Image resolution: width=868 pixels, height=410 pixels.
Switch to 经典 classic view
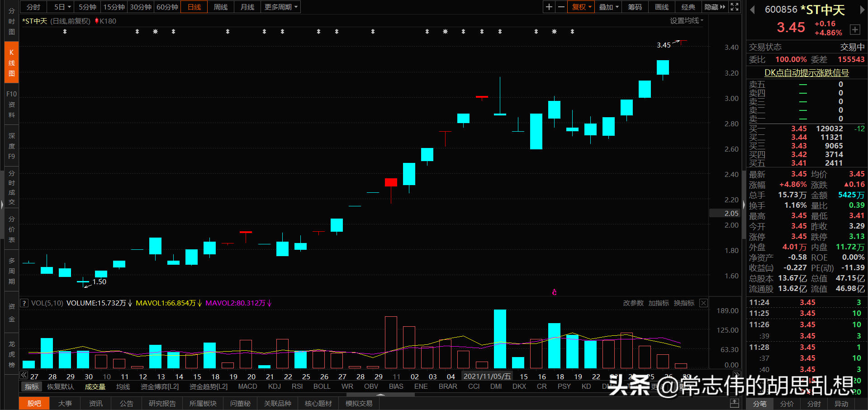[688, 7]
